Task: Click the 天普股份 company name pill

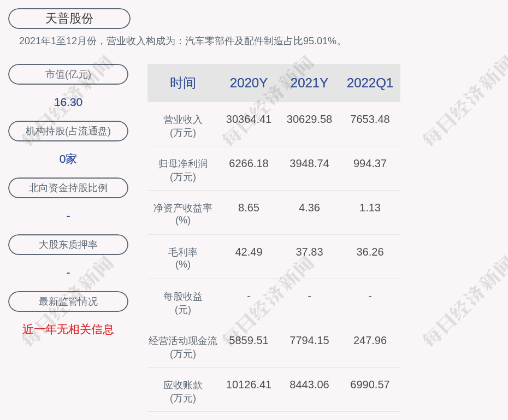Action: click(x=69, y=19)
